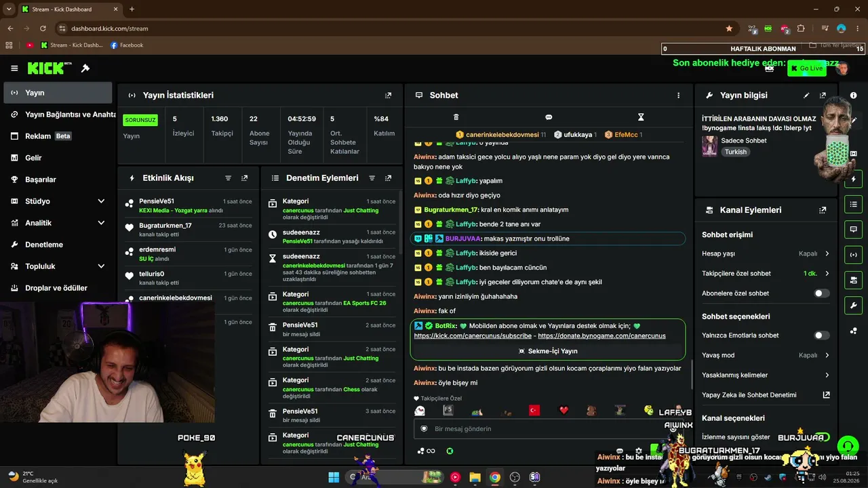Click the lightning bolt icon on the right rail
868x488 pixels.
click(853, 179)
